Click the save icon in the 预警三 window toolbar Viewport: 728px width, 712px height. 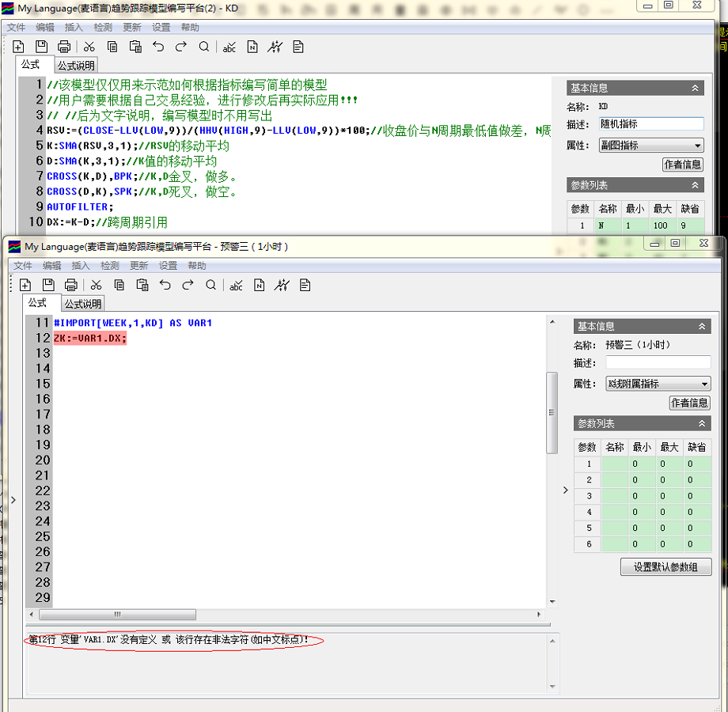tap(48, 285)
